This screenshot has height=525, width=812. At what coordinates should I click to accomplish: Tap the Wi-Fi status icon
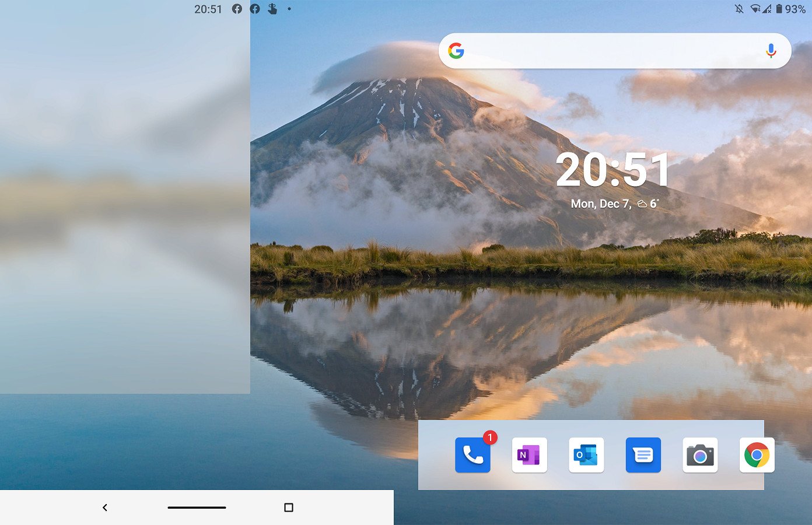tap(755, 9)
